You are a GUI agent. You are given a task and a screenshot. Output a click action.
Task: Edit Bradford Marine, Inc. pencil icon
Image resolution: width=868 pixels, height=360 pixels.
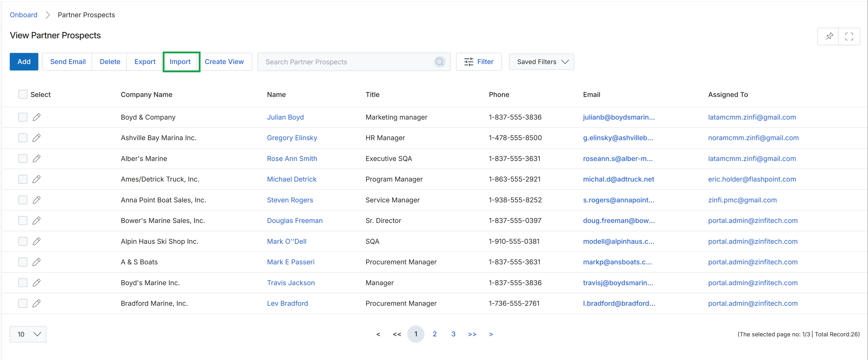click(x=37, y=303)
